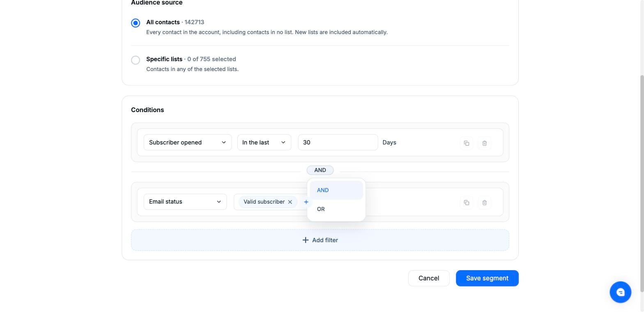Image resolution: width=644 pixels, height=312 pixels.
Task: Open the chat support widget
Action: tap(620, 292)
